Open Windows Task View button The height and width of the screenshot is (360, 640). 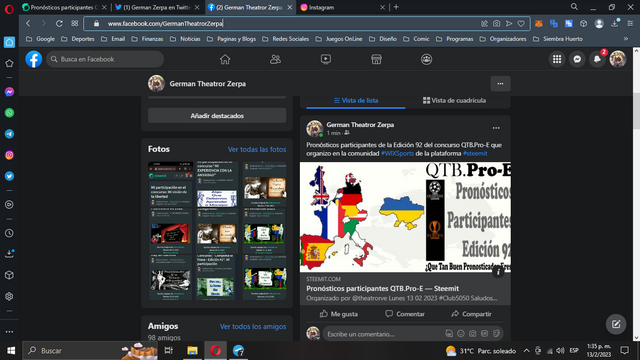pyautogui.click(x=169, y=351)
